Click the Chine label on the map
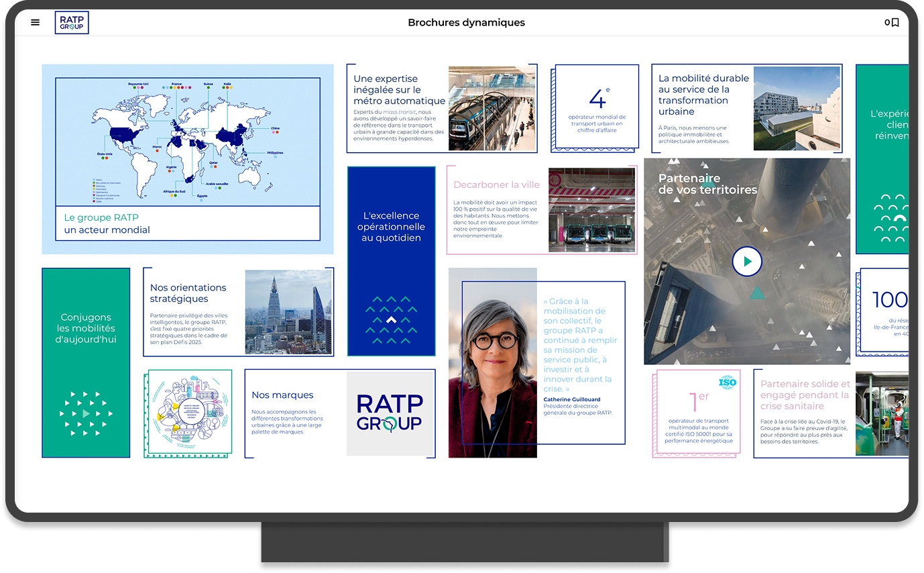 (275, 127)
